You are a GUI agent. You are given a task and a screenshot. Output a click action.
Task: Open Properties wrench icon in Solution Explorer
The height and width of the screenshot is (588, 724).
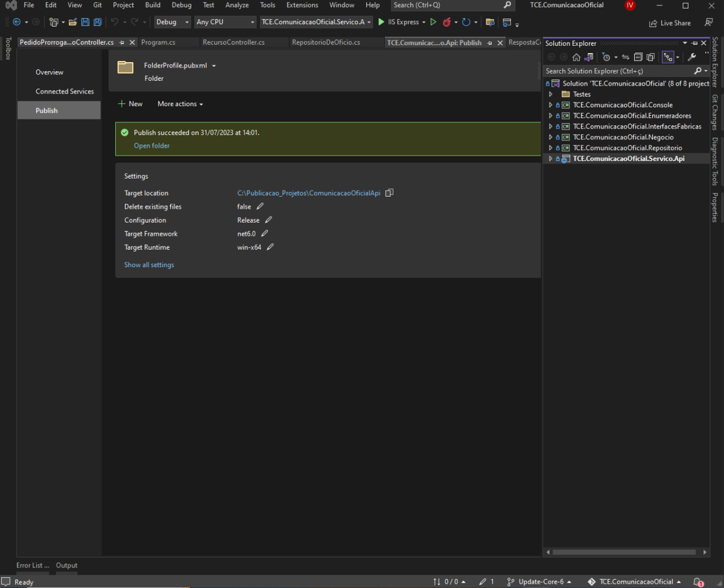(x=692, y=57)
